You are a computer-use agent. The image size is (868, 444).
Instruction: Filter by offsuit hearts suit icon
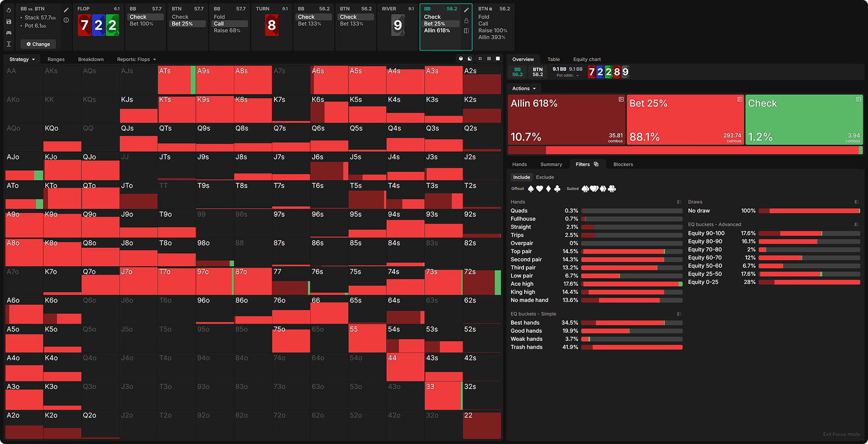tap(539, 189)
